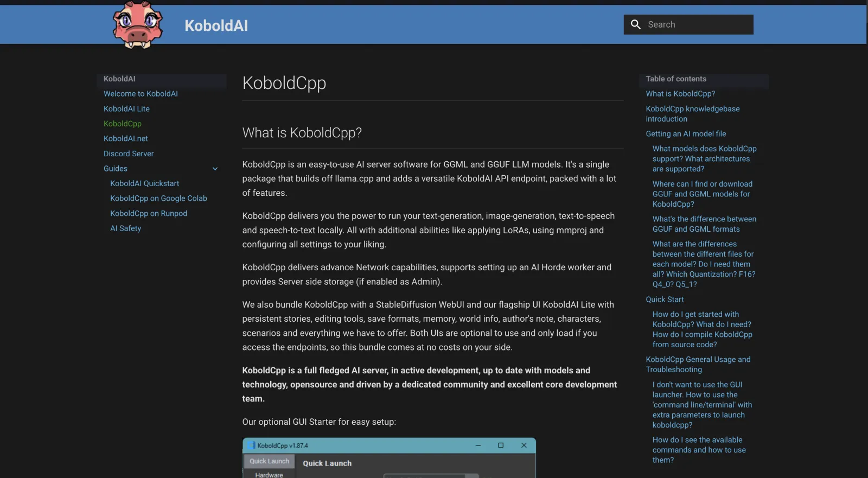Click Hardware tab in launcher image
The height and width of the screenshot is (478, 868).
click(x=269, y=475)
